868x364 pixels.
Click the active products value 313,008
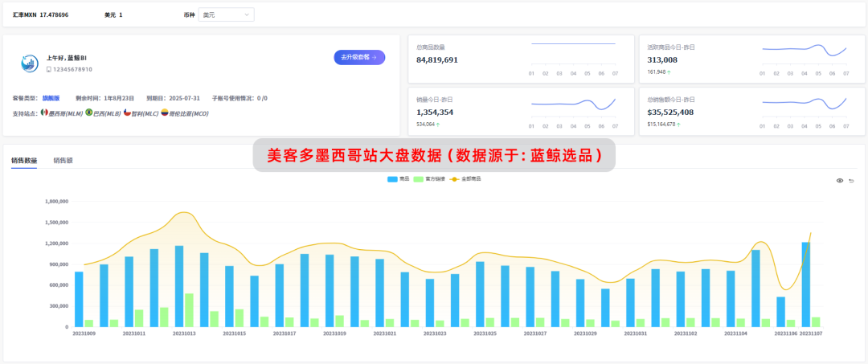click(662, 59)
